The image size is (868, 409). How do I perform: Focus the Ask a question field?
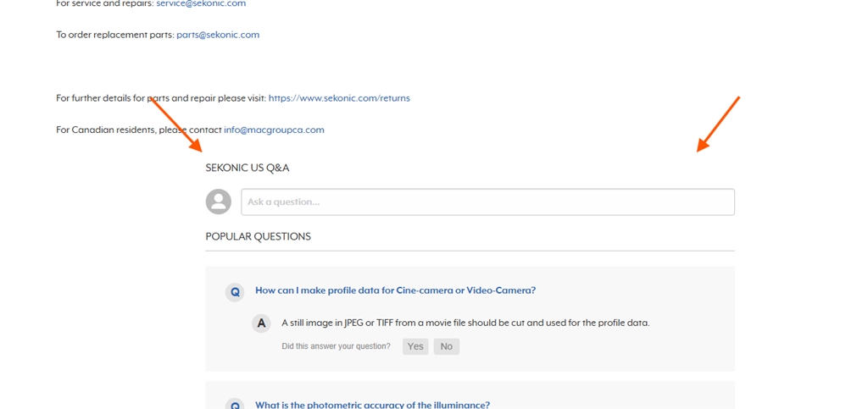tap(487, 202)
